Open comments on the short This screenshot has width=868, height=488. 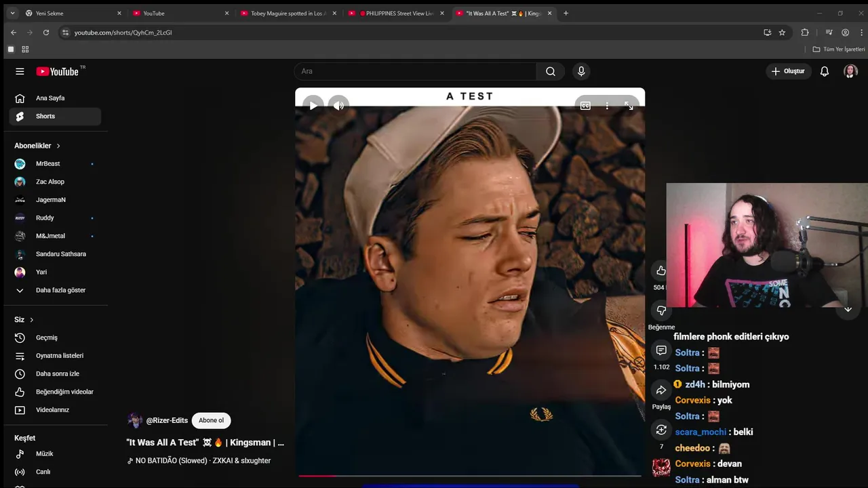pyautogui.click(x=661, y=350)
